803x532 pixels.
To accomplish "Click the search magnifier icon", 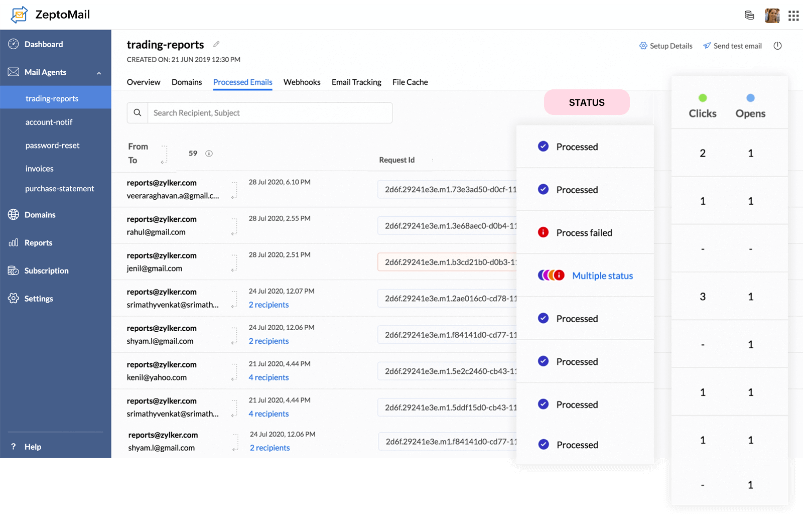I will (x=138, y=113).
